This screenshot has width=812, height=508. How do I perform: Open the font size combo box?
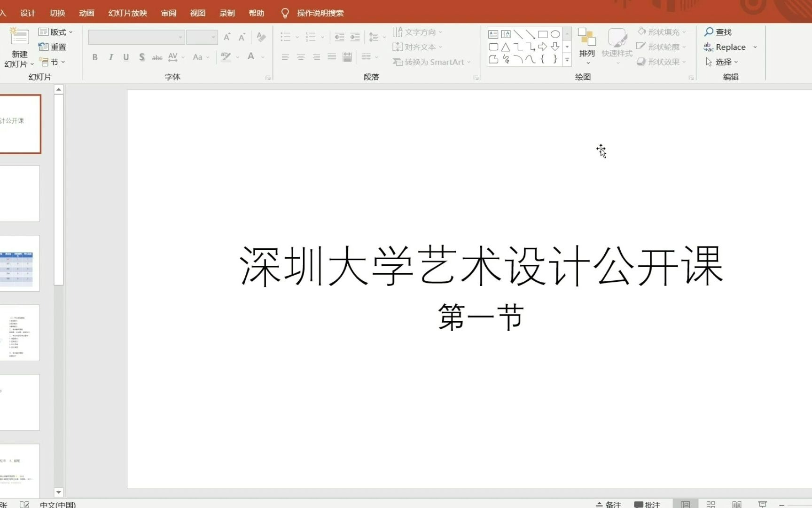tap(202, 37)
